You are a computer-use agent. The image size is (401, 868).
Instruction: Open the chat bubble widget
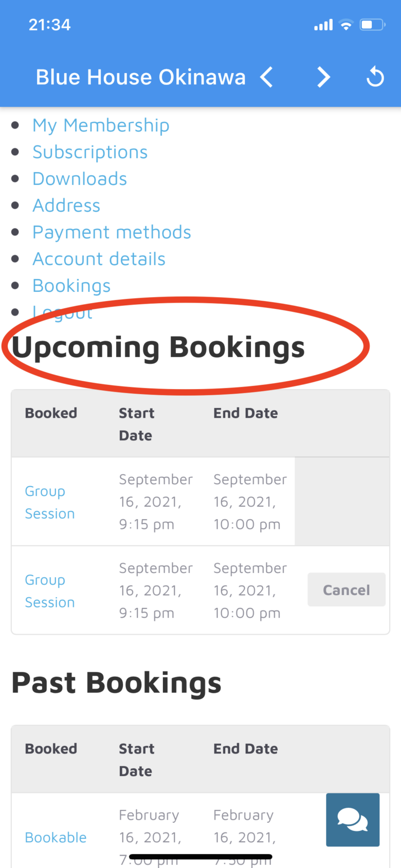click(x=353, y=820)
